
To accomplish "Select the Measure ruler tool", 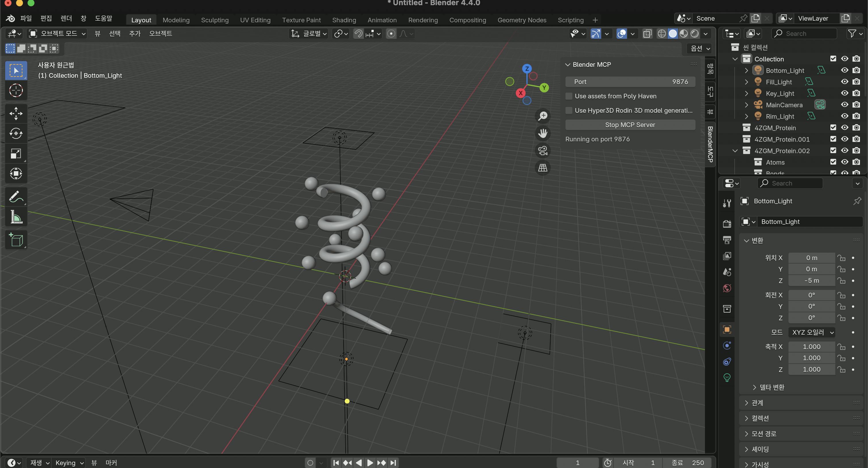I will [16, 217].
